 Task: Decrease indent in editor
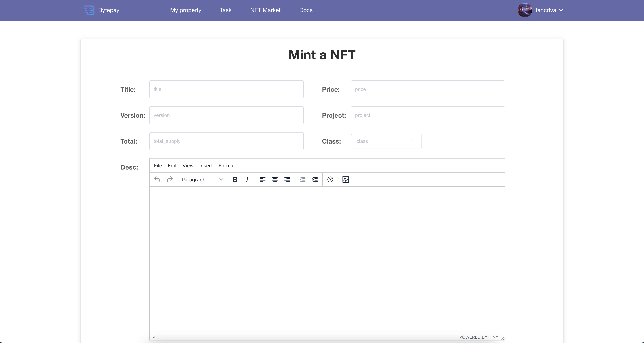pos(303,179)
